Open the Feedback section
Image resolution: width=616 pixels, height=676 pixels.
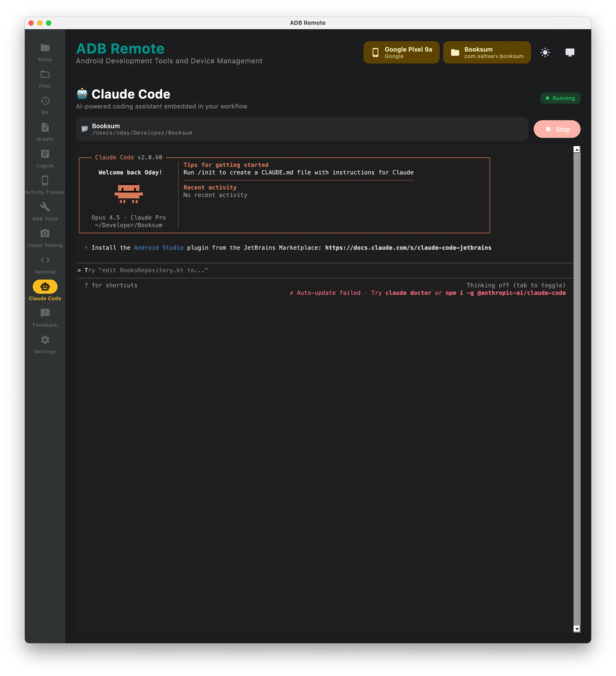click(x=44, y=317)
